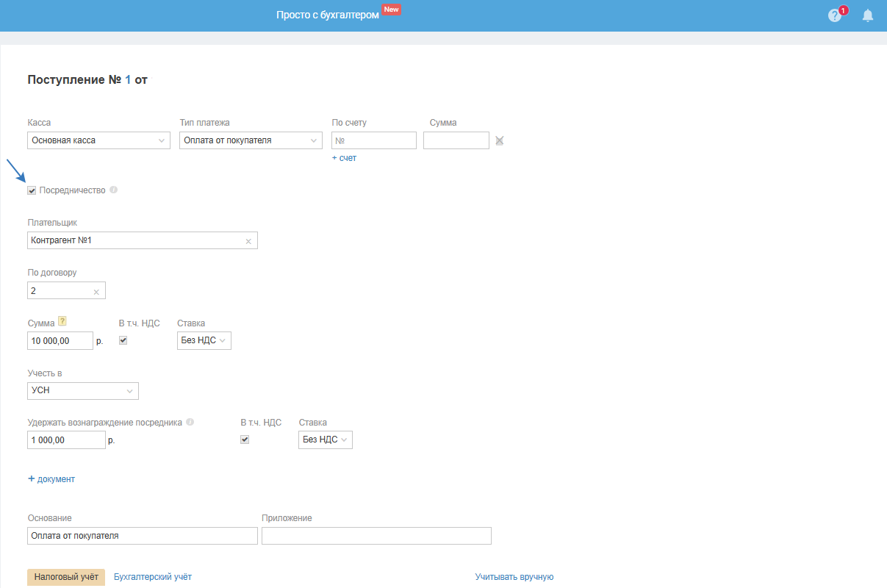The width and height of the screenshot is (887, 588).
Task: Open the Учесть в dropdown showing УСН
Action: 83,390
